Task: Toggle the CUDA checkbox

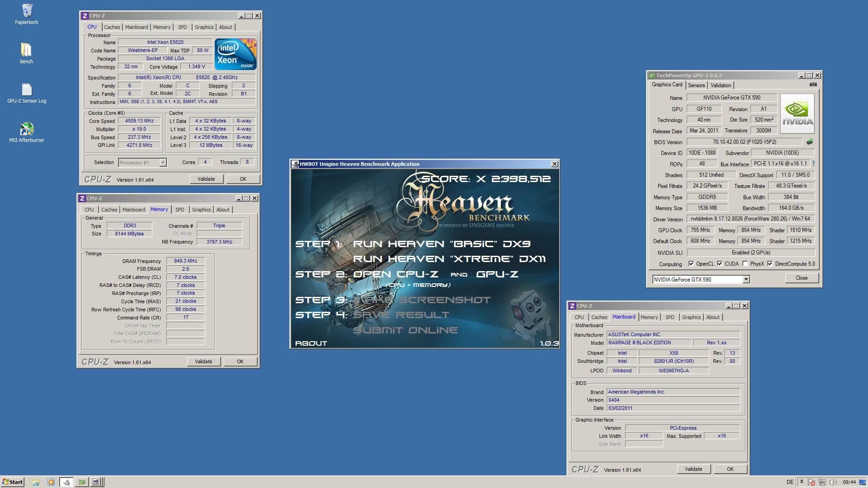Action: click(719, 264)
